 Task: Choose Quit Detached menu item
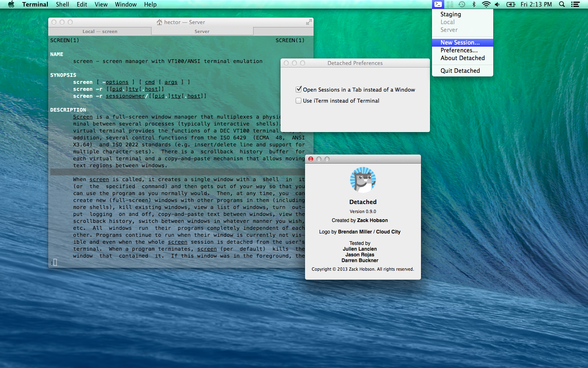pos(460,71)
